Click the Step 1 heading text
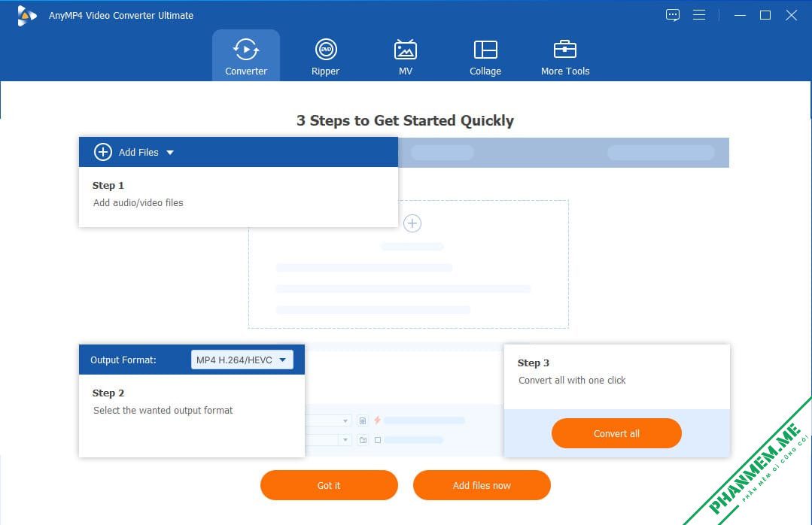Viewport: 812px width, 525px height. click(x=108, y=185)
